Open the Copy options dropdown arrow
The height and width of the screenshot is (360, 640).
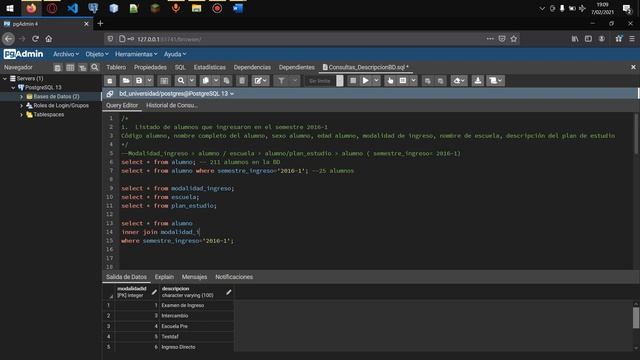(x=216, y=81)
